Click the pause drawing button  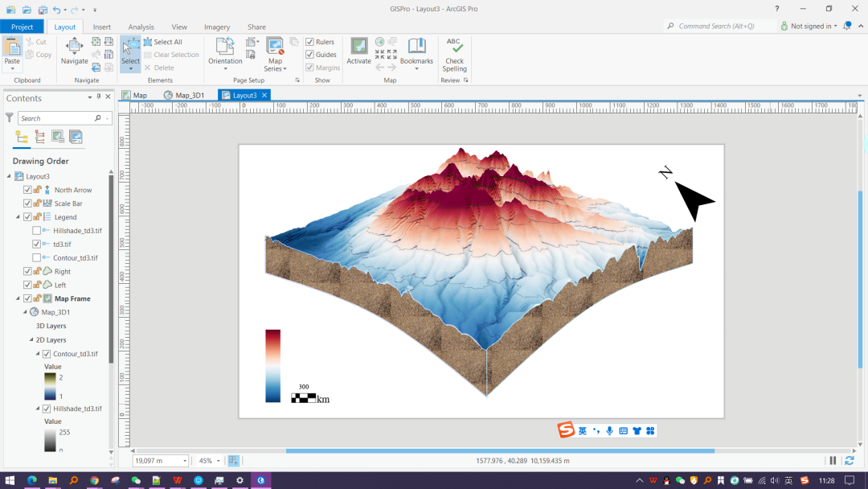[x=833, y=461]
